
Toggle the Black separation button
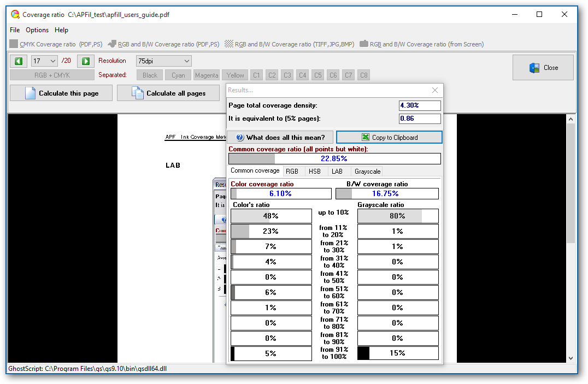tap(150, 75)
